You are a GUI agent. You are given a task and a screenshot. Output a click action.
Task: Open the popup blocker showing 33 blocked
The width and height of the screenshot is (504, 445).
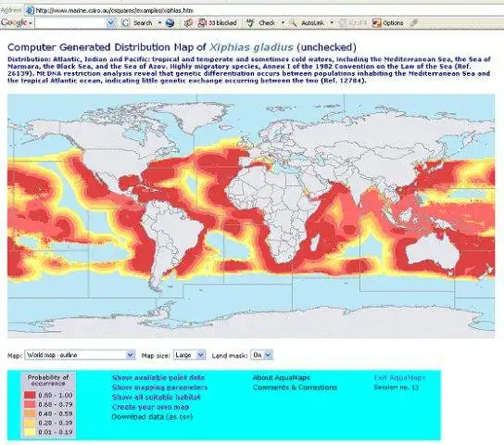tap(218, 23)
